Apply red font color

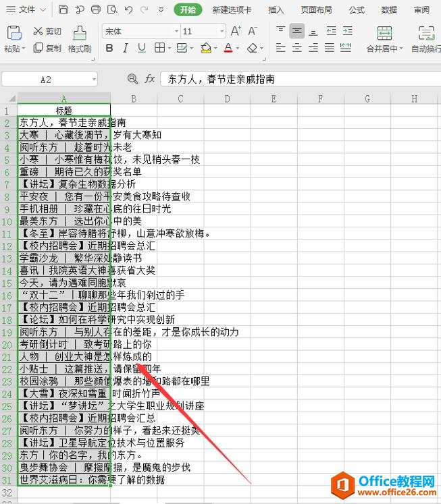point(228,48)
